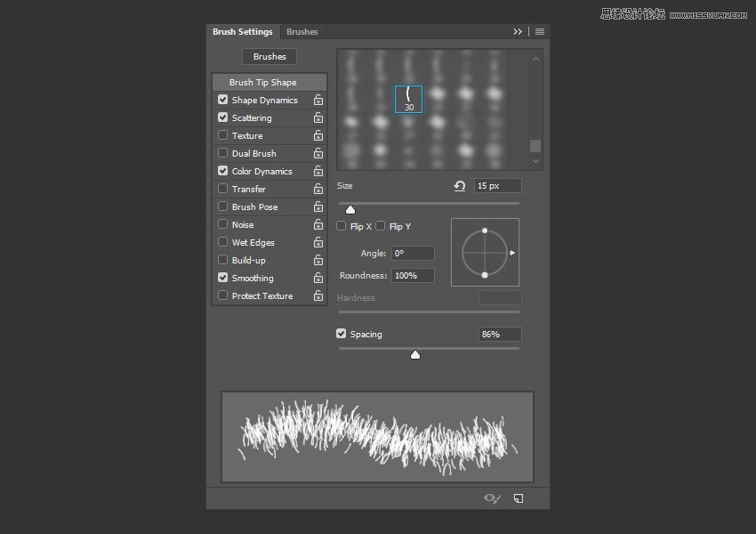Click the lock icon beside Brush Pose
This screenshot has height=534, width=756.
click(318, 207)
